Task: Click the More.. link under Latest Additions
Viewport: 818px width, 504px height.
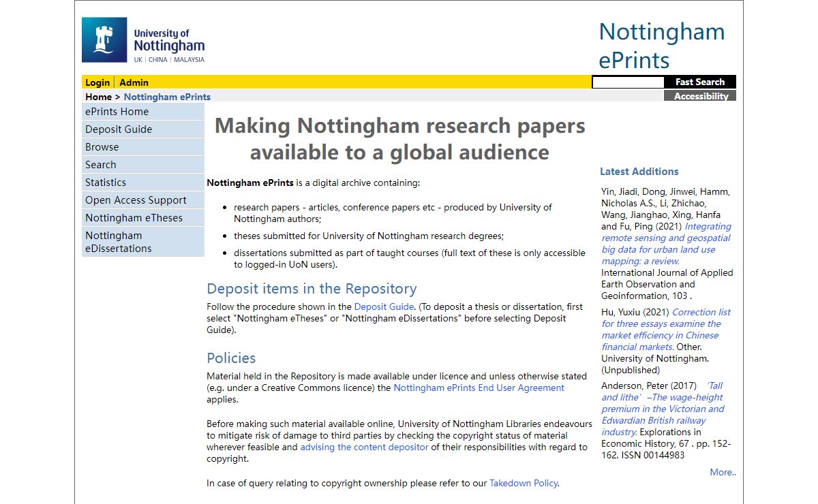Action: coord(723,472)
